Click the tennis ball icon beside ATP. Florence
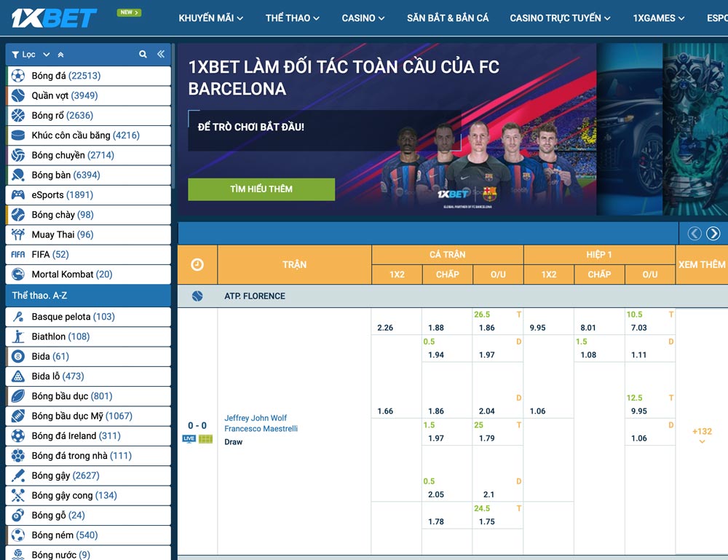Screen dimensions: 728x560 197,296
